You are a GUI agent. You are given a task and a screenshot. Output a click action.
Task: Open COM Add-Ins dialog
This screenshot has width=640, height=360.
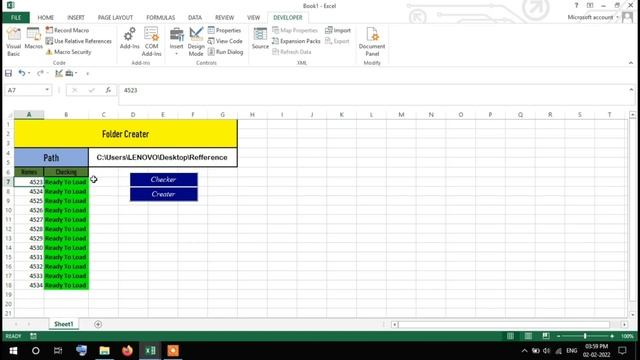151,42
